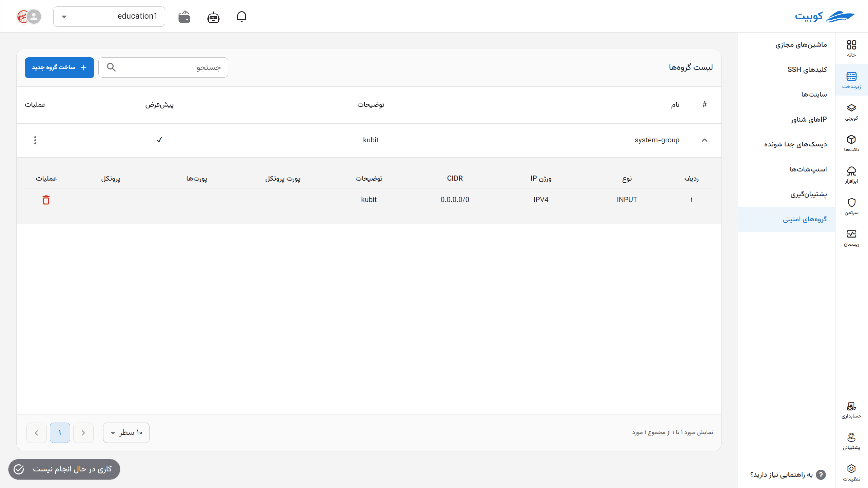Click ساخت گروه جدید button
This screenshot has height=488, width=868.
pyautogui.click(x=59, y=67)
